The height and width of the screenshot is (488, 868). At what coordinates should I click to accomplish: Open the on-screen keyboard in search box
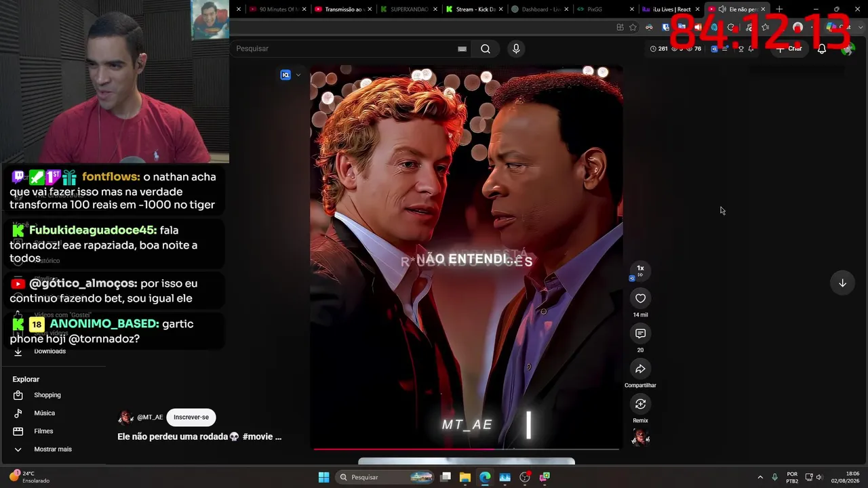point(462,49)
